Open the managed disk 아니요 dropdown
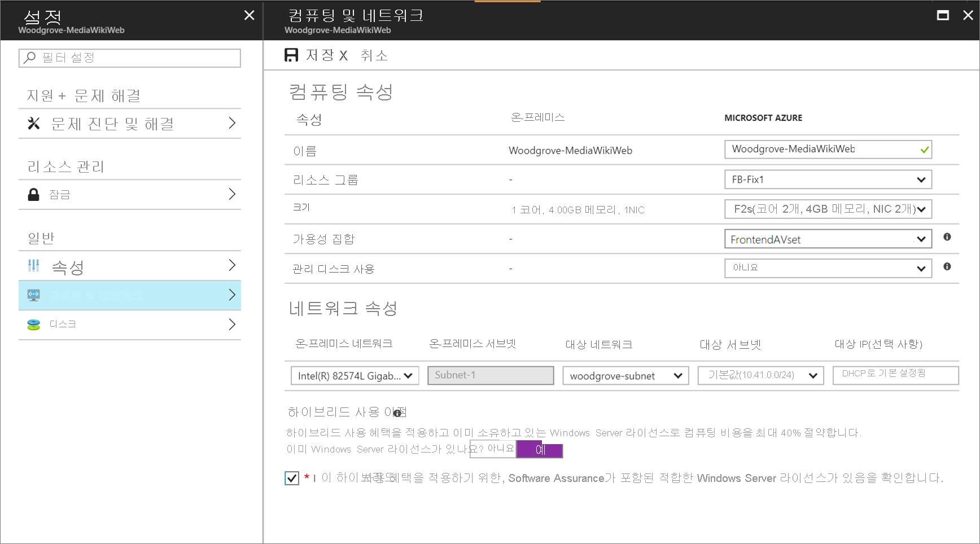 point(828,268)
